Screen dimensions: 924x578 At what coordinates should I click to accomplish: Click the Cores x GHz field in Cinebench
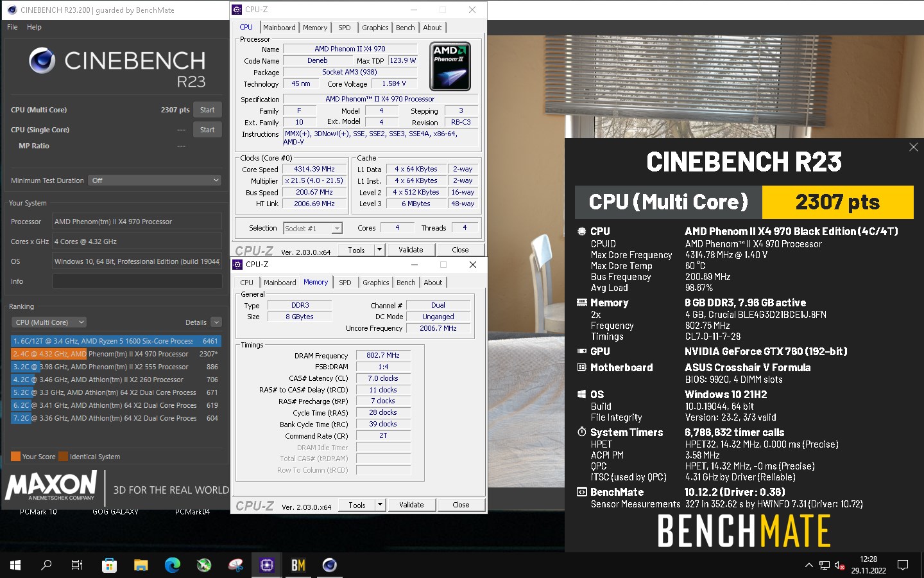[137, 241]
